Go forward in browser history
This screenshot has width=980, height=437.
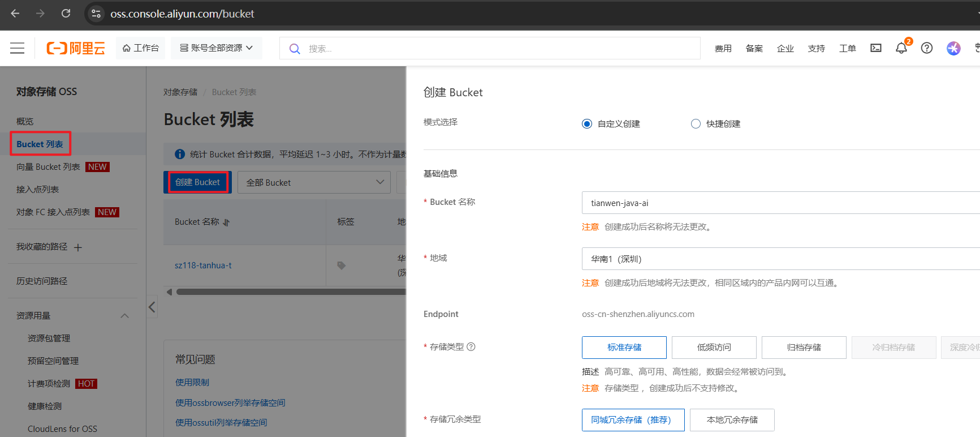click(40, 13)
